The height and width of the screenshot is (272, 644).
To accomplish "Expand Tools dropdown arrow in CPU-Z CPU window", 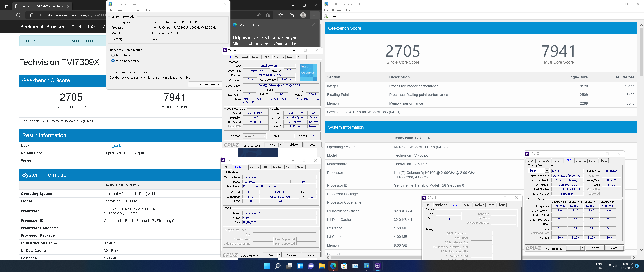I will [x=280, y=145].
